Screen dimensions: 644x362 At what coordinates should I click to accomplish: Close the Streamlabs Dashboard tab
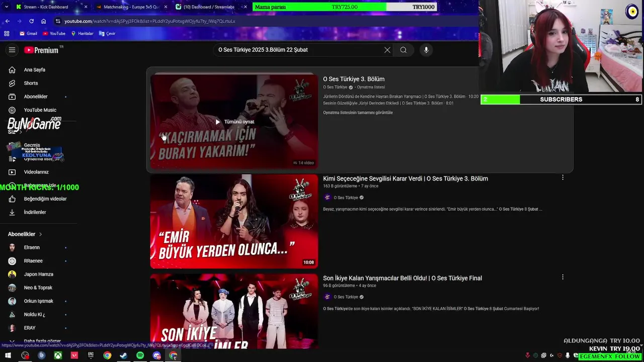(x=245, y=7)
